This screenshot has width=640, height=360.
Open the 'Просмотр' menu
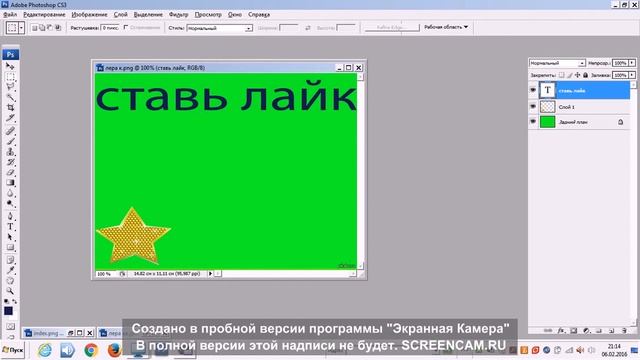208,14
